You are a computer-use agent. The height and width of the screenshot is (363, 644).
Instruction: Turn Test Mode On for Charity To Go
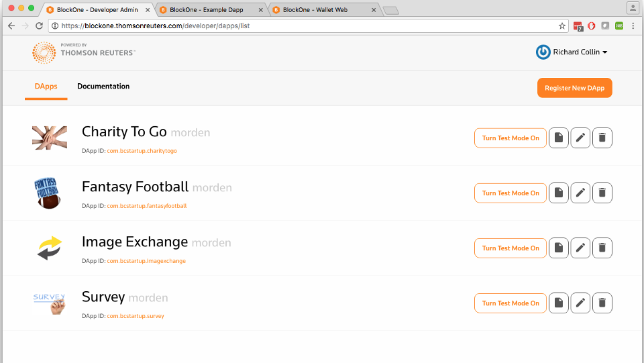point(511,138)
